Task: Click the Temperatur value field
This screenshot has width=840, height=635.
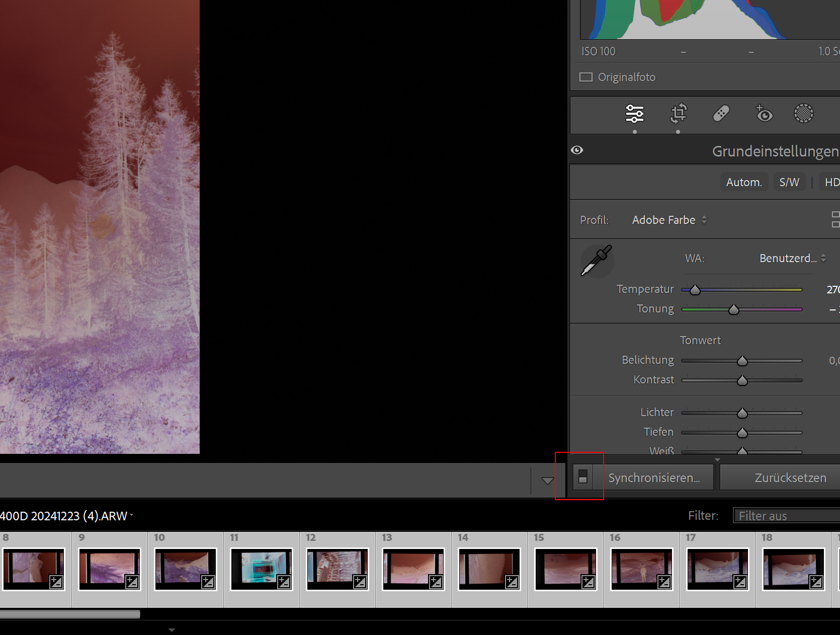Action: 833,289
